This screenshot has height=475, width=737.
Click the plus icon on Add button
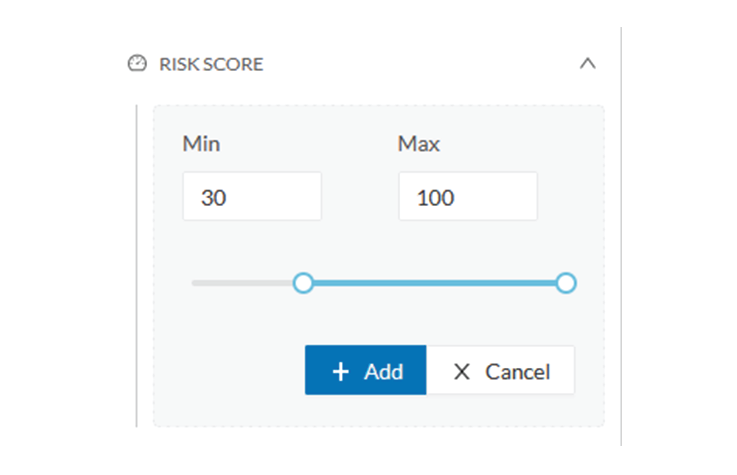point(341,372)
